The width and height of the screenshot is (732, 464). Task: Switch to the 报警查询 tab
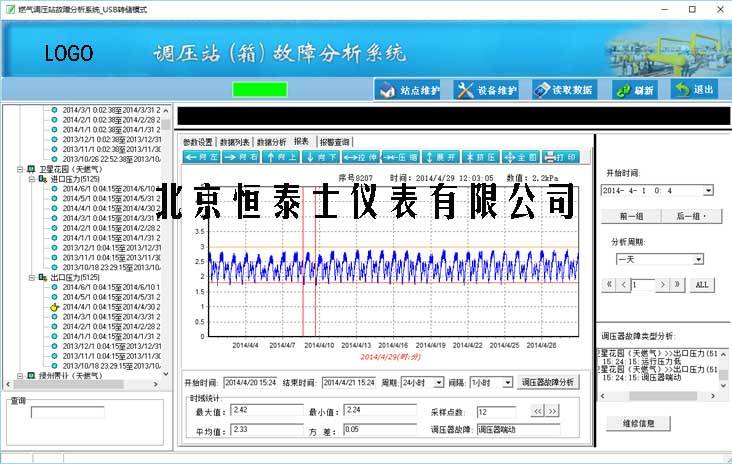335,142
